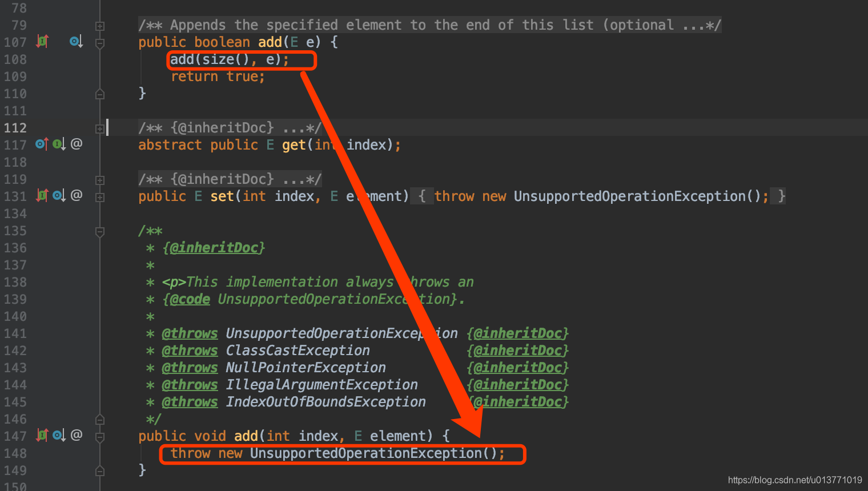Click the @throws tag for NullPointerException

point(190,368)
